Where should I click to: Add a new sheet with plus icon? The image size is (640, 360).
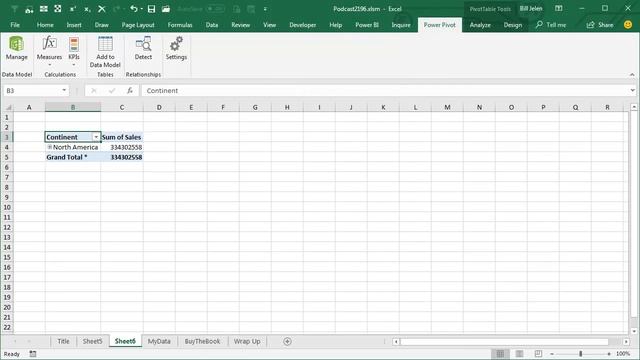click(287, 341)
